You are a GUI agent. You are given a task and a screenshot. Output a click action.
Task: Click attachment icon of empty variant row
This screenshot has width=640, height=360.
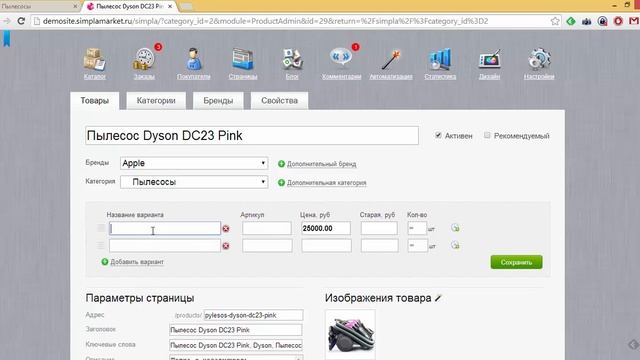[x=456, y=245]
